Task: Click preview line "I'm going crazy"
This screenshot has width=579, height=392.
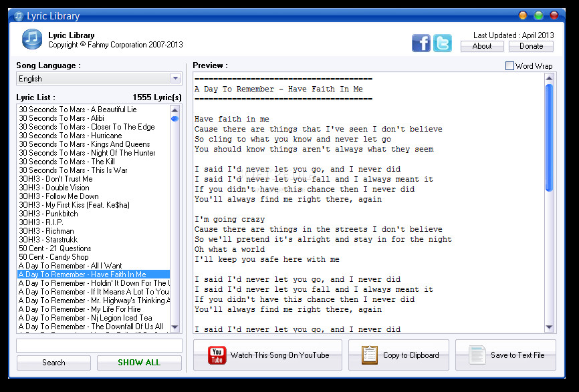Action: 230,219
